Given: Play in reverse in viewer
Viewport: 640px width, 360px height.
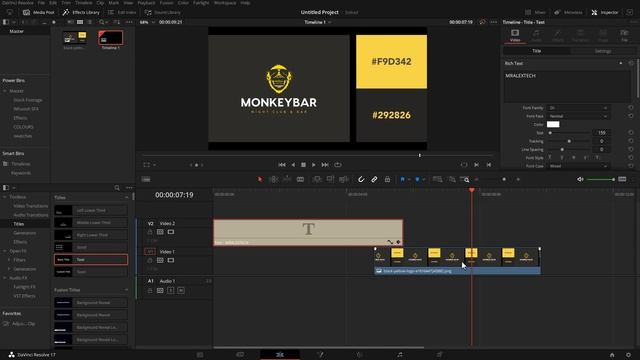Looking at the screenshot, I should [x=293, y=164].
